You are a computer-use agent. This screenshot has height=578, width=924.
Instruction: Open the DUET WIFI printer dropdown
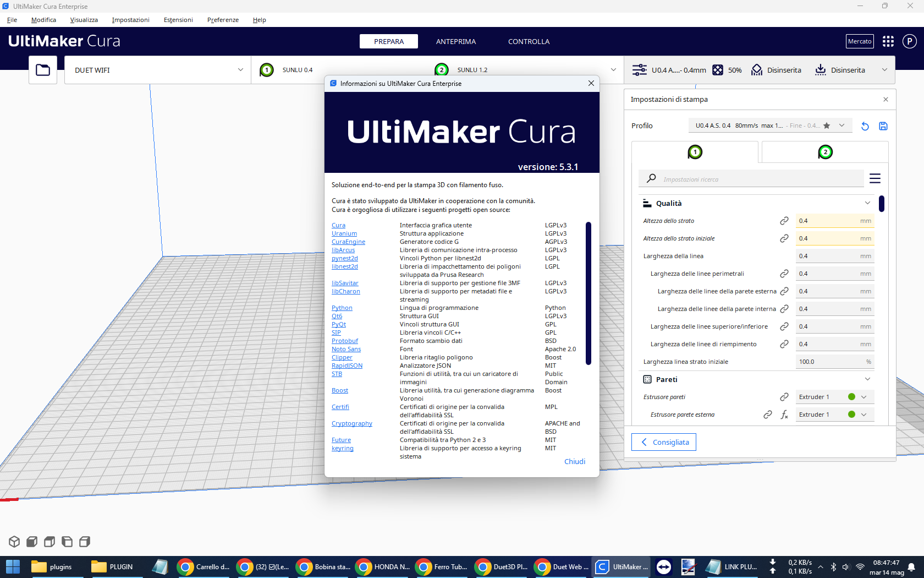click(x=158, y=70)
